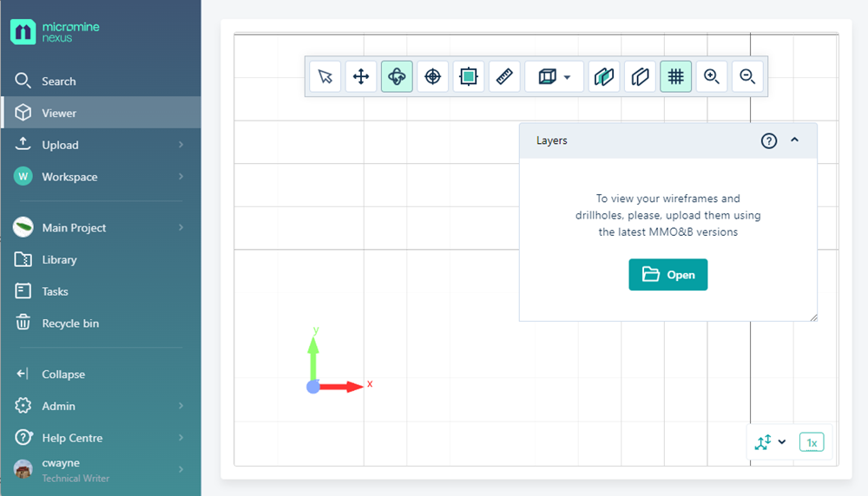The width and height of the screenshot is (868, 496).
Task: Click the Layers panel title
Action: click(x=552, y=140)
